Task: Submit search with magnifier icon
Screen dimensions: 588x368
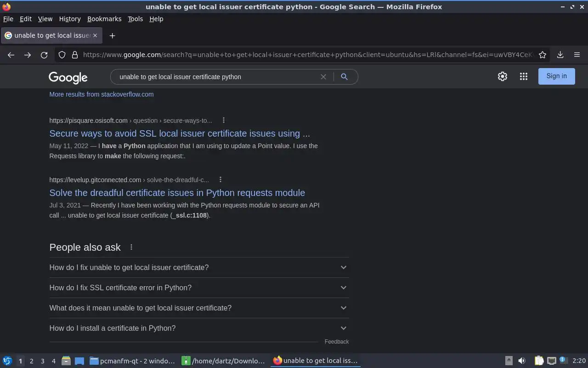Action: click(x=344, y=77)
